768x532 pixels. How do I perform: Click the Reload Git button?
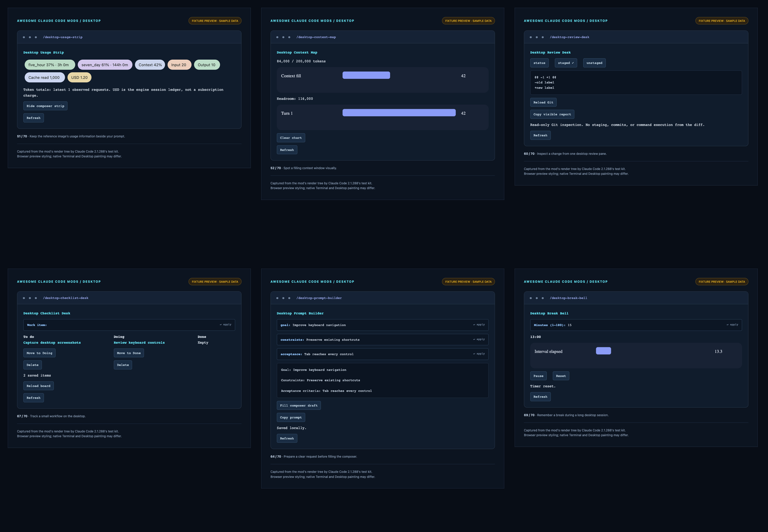tap(543, 102)
